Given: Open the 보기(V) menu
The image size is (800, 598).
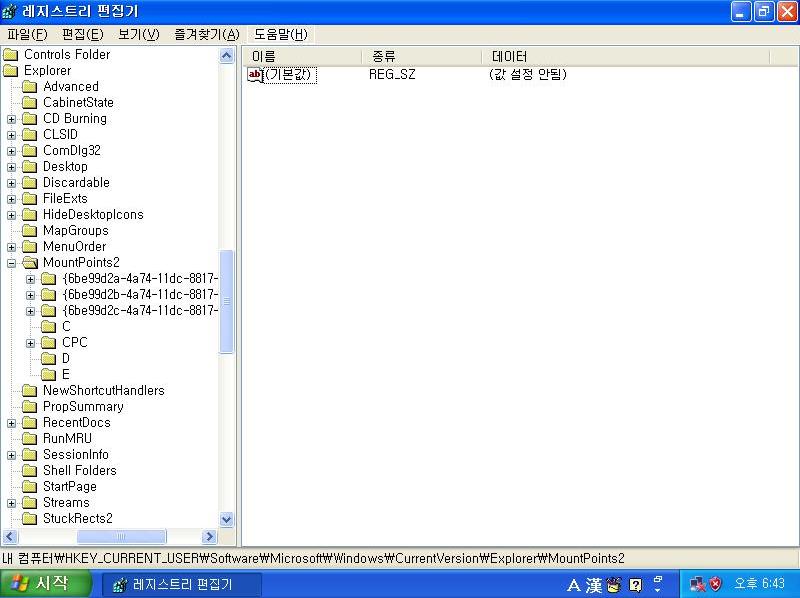Looking at the screenshot, I should 138,35.
